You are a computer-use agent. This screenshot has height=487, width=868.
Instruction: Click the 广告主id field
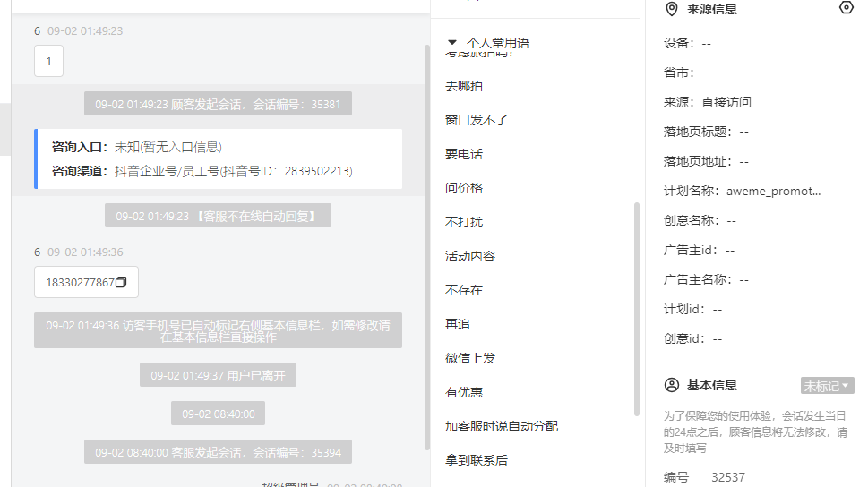(x=700, y=250)
